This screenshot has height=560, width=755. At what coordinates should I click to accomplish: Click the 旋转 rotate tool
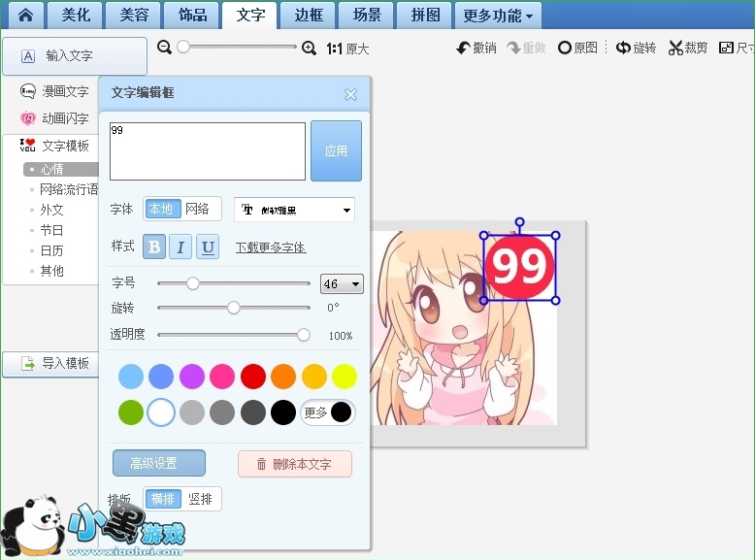coord(636,48)
